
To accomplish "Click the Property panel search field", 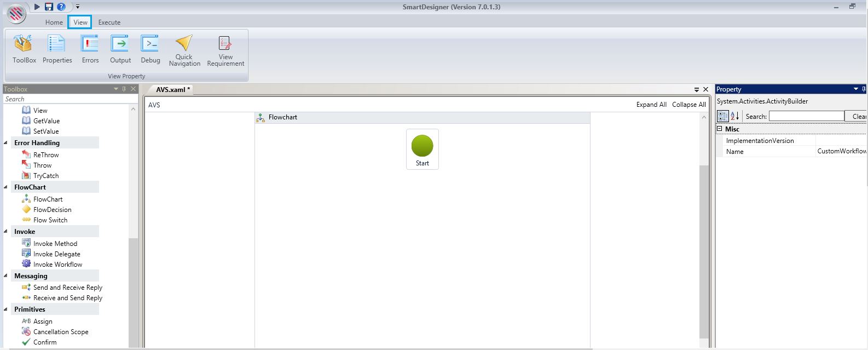I will click(x=806, y=116).
